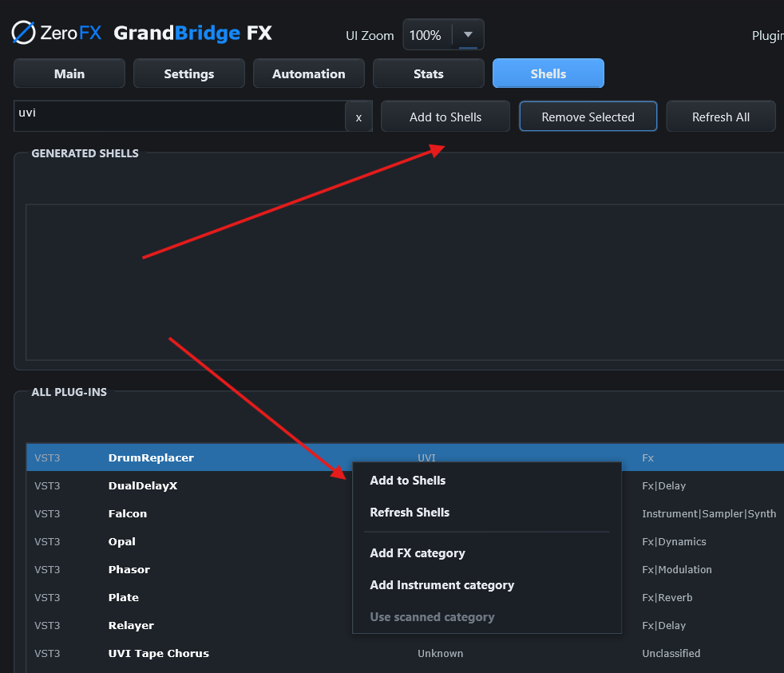Switch to the Settings tab
The width and height of the screenshot is (784, 673).
tap(189, 73)
